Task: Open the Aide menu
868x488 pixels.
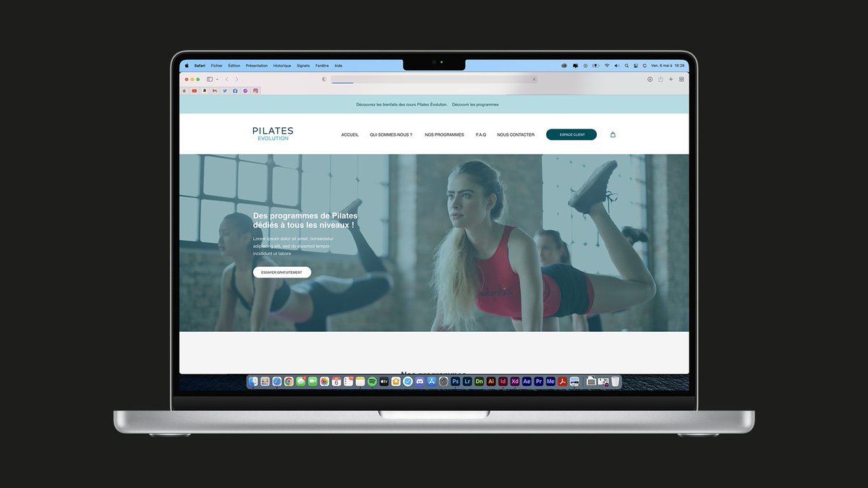Action: pos(339,66)
